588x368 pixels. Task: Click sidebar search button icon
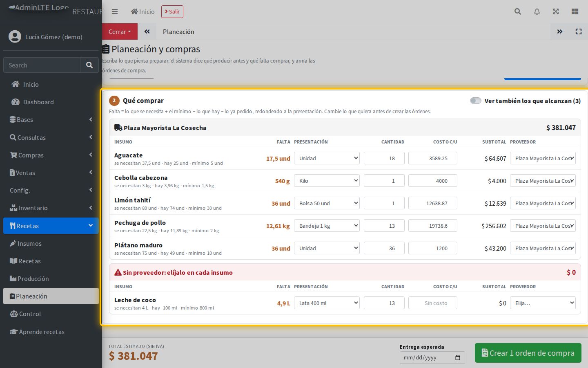click(89, 65)
